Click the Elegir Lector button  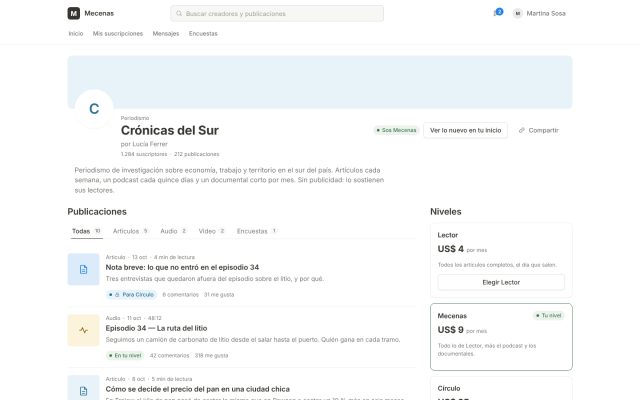click(501, 282)
